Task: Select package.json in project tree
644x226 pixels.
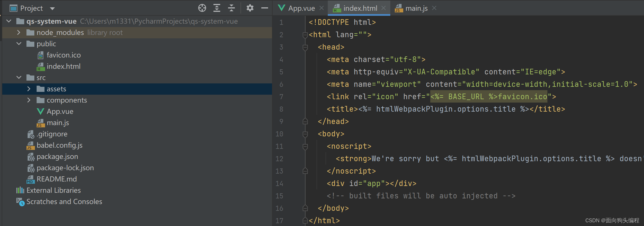Action: [57, 156]
